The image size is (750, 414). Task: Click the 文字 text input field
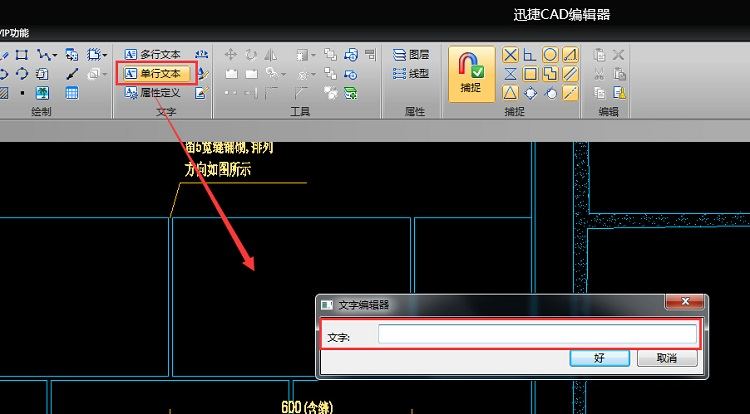click(536, 335)
